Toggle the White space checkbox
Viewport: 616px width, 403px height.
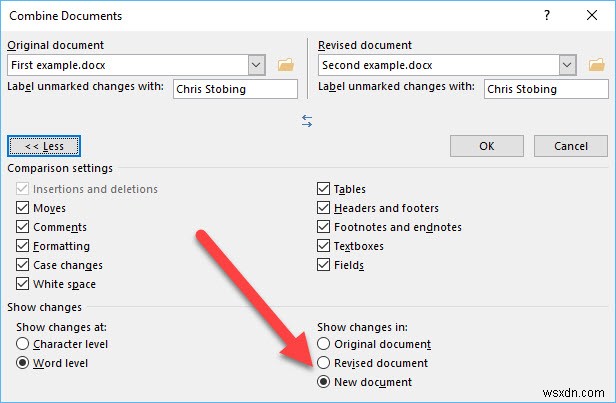23,284
